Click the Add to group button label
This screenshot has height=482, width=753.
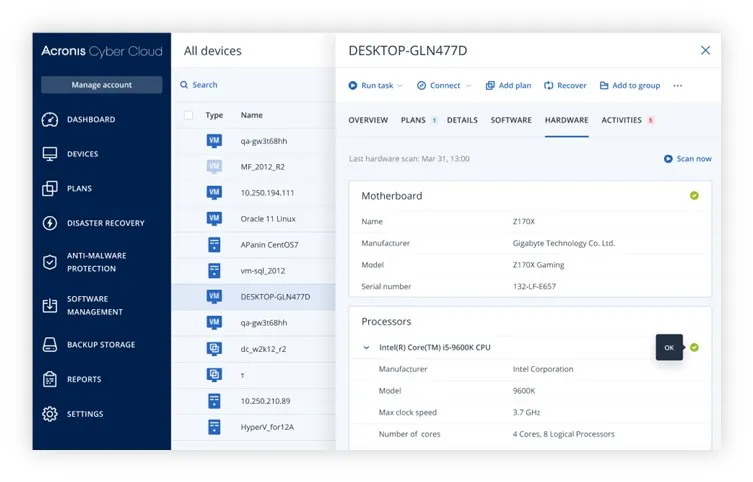pyautogui.click(x=636, y=85)
